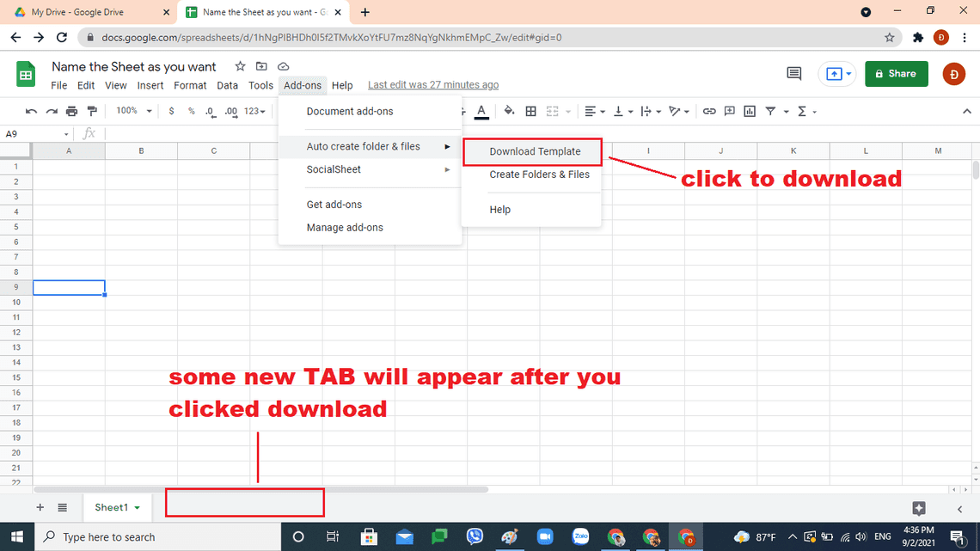Click Download Template menu item
This screenshot has height=551, width=980.
pyautogui.click(x=535, y=151)
